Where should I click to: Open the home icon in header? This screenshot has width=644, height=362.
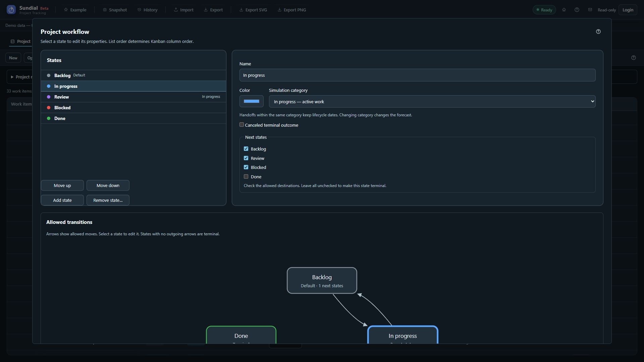pyautogui.click(x=564, y=10)
